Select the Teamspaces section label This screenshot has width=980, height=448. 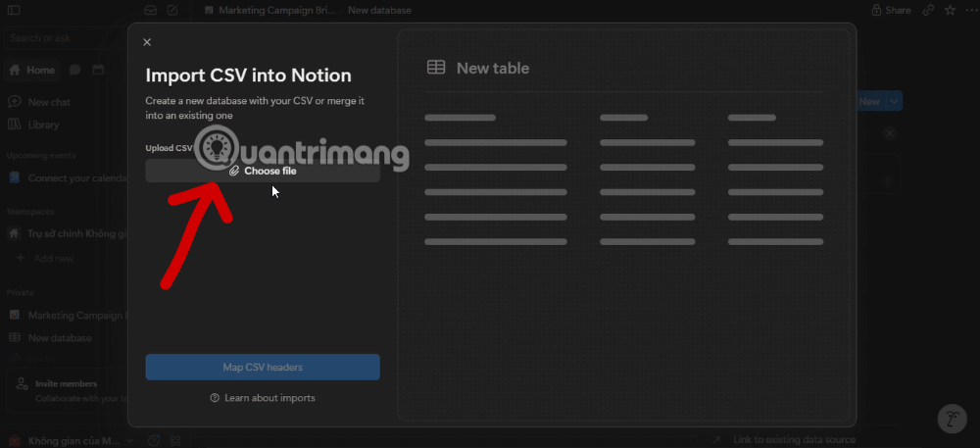[x=30, y=212]
